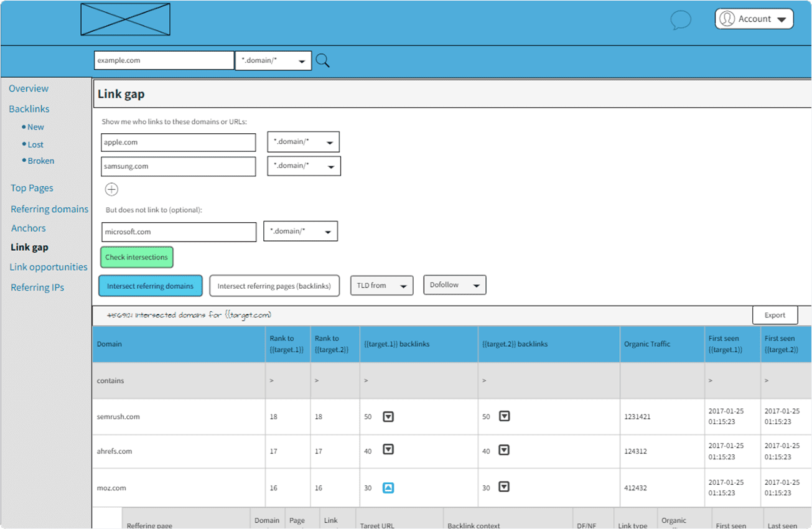Navigate to Referring domains in sidebar
Viewport: 812px width, 529px height.
click(x=49, y=208)
